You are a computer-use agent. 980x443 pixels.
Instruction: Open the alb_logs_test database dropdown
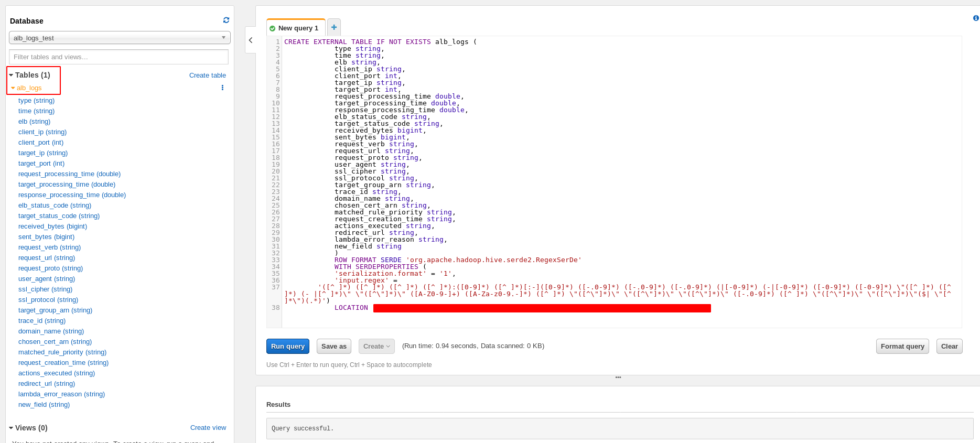tap(120, 38)
